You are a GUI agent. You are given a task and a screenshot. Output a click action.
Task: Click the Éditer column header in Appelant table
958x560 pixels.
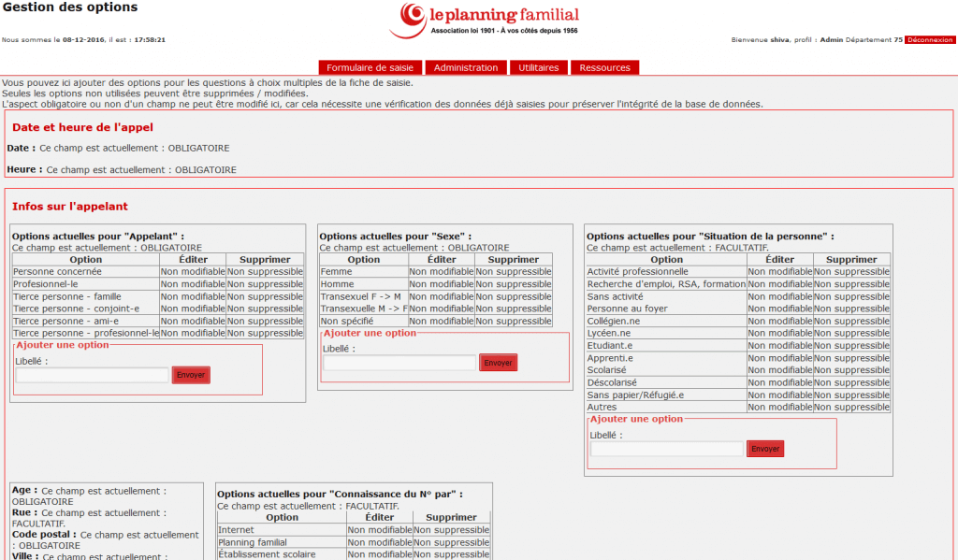coord(192,260)
